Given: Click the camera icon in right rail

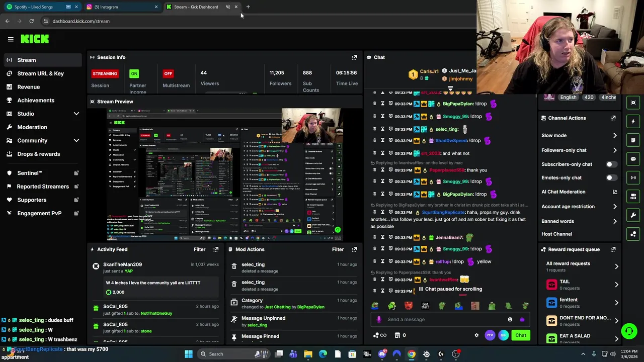Looking at the screenshot, I should [633, 197].
